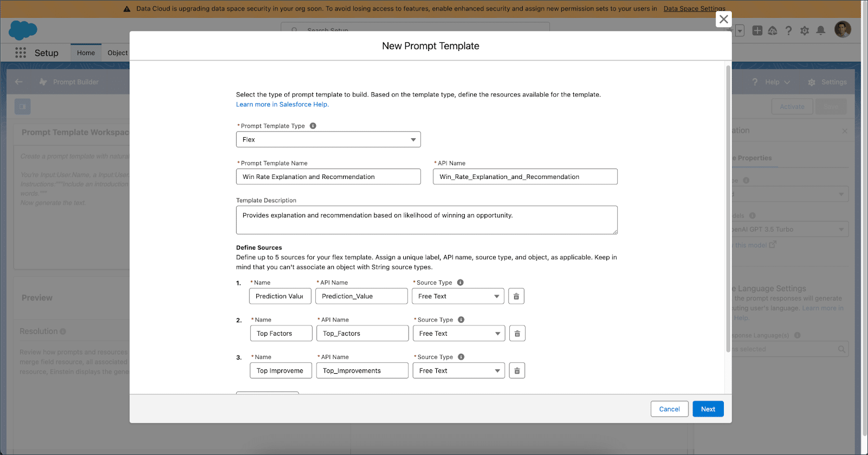Screen dimensions: 868x455
Task: Follow the Learn more in Salesforce Help link
Action: 282,104
